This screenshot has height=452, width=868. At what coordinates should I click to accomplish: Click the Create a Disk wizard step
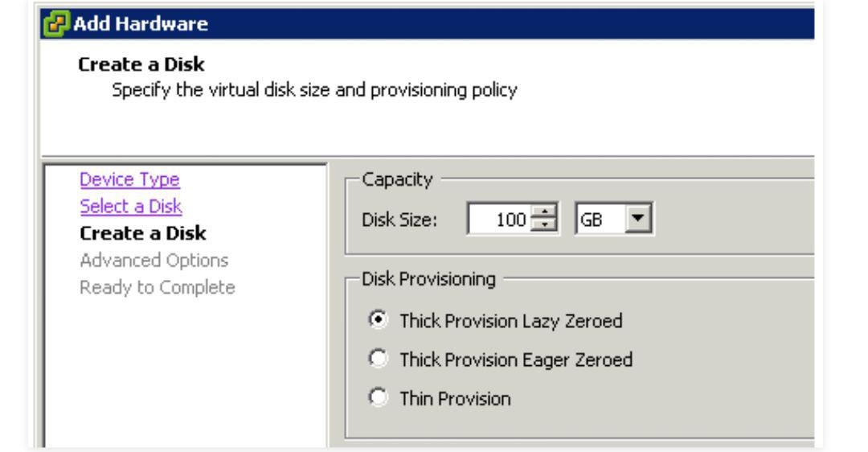point(143,233)
